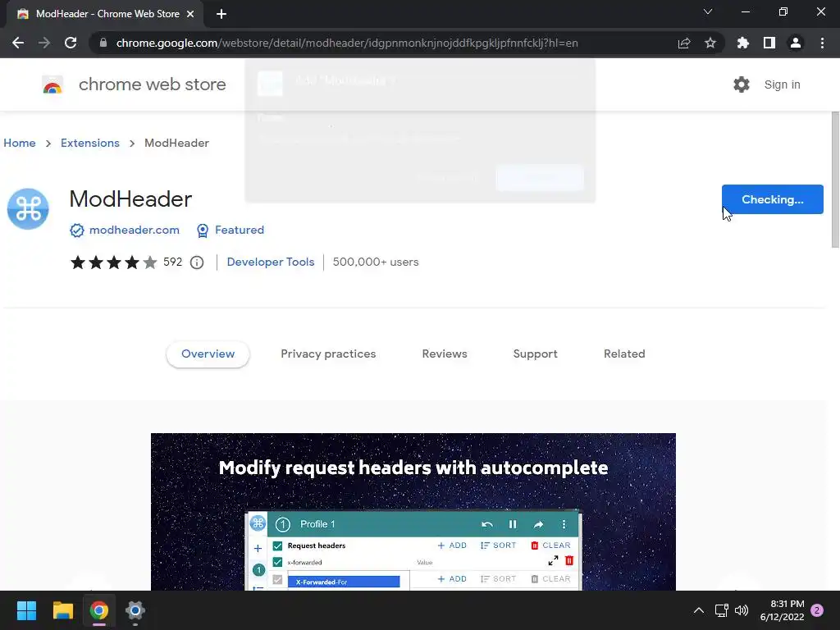Click the ModHeader extension icon
The width and height of the screenshot is (840, 630).
(x=28, y=209)
